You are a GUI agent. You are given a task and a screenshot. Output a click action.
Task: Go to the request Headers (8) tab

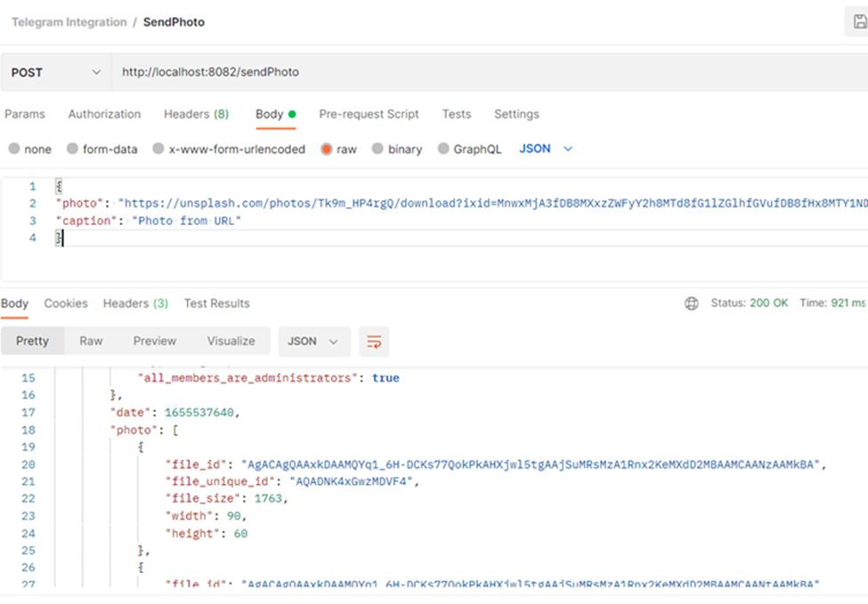[x=196, y=115]
